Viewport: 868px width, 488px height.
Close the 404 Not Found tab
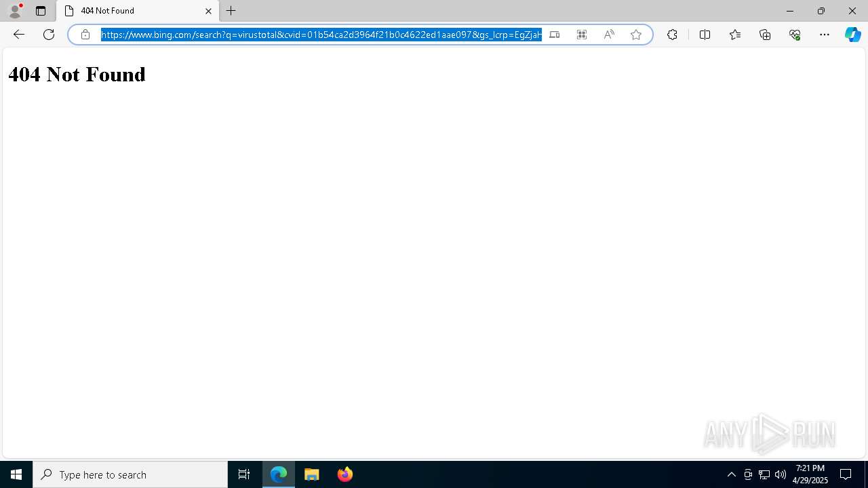point(208,11)
